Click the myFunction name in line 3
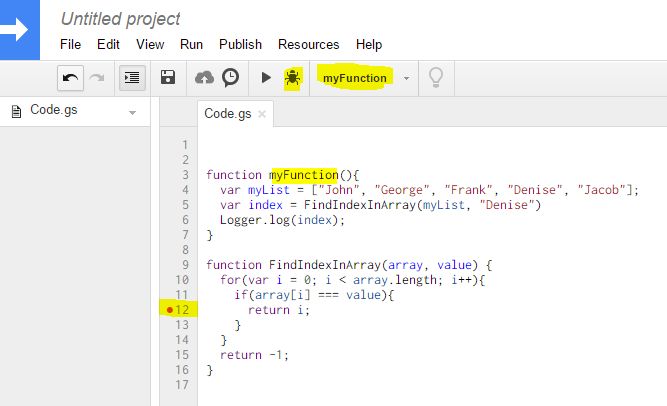The height and width of the screenshot is (406, 667). [304, 175]
